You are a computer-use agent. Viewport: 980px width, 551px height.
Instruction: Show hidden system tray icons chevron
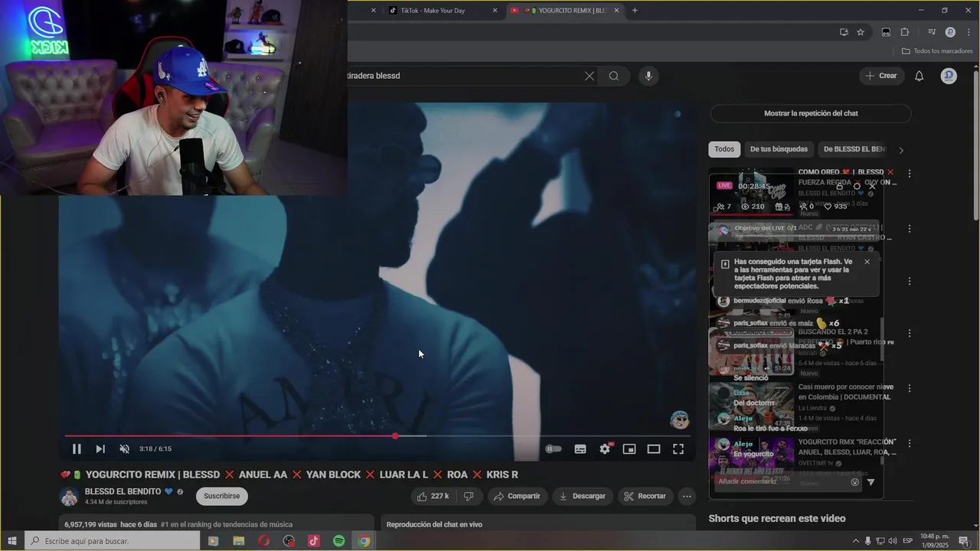(x=856, y=541)
